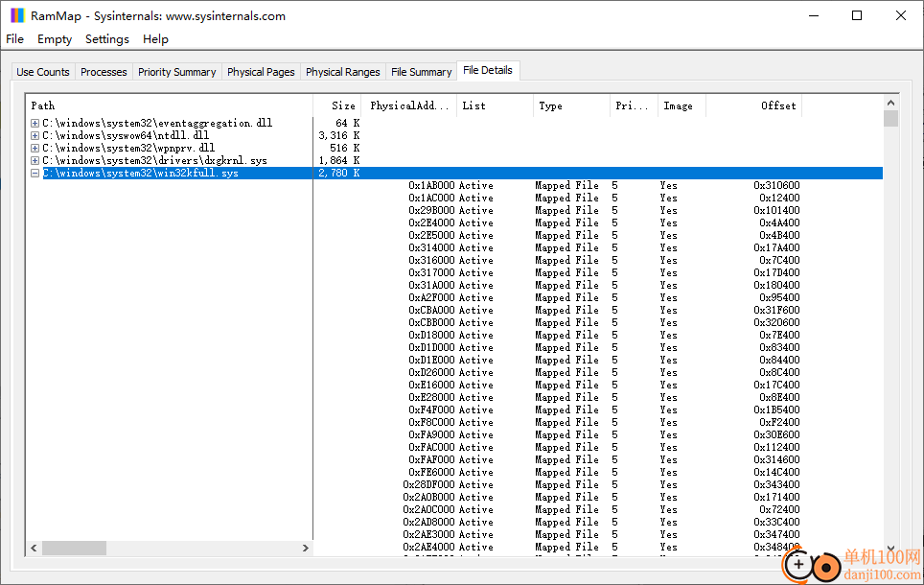This screenshot has width=924, height=585.
Task: Click the horizontal scrollbar thumb
Action: [74, 548]
